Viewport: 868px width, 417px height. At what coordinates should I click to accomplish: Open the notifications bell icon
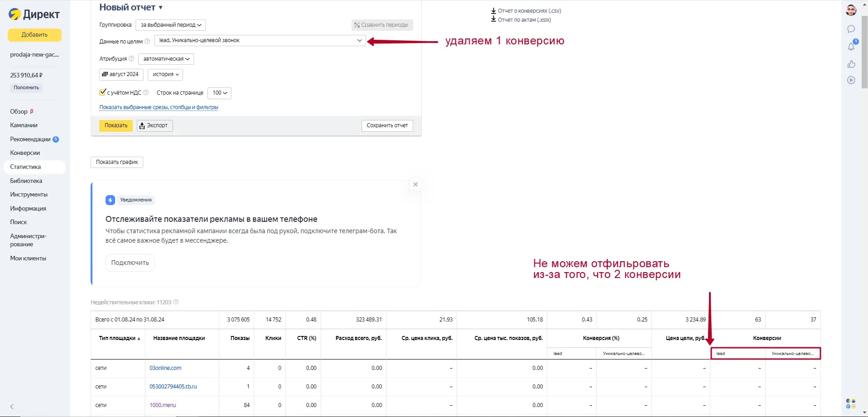[851, 46]
